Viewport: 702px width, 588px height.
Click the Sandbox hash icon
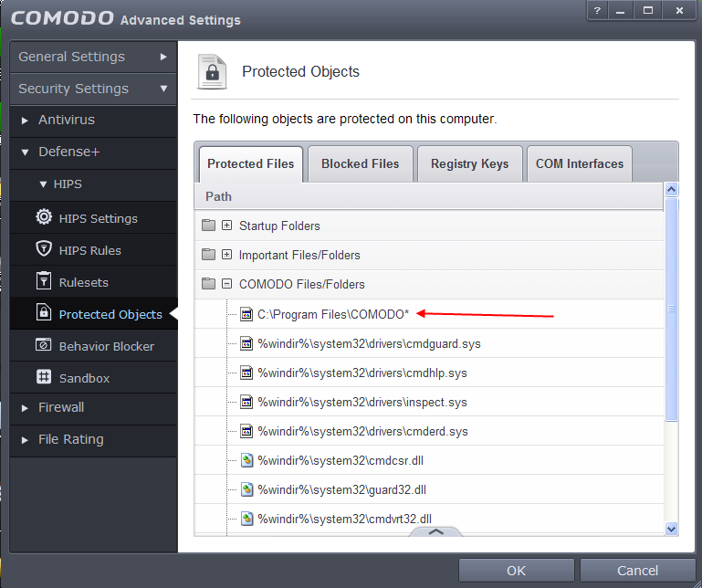43,377
